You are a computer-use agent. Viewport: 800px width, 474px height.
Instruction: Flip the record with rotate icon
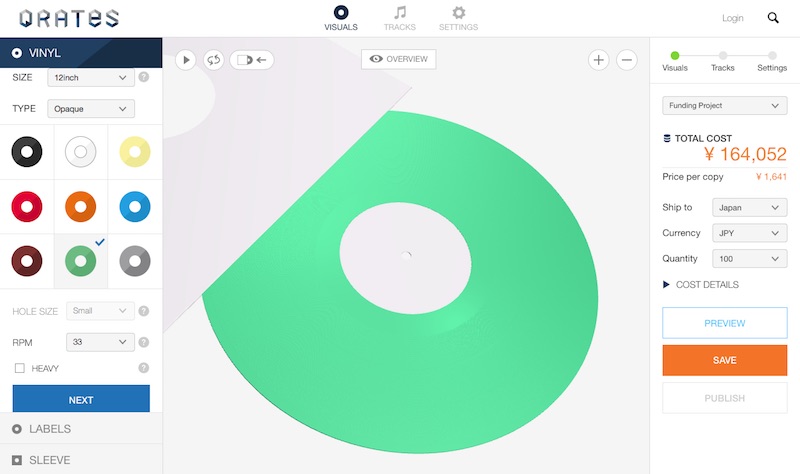213,60
